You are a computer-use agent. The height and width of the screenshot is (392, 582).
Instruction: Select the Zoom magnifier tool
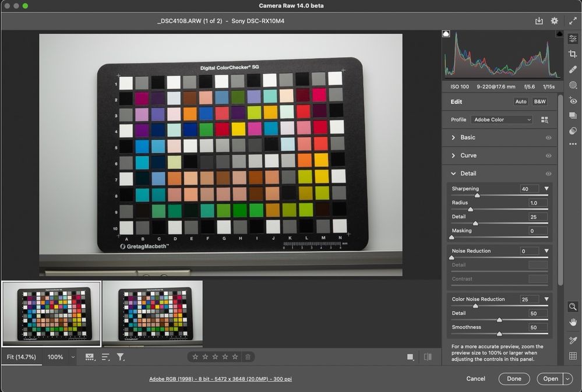[x=573, y=306]
